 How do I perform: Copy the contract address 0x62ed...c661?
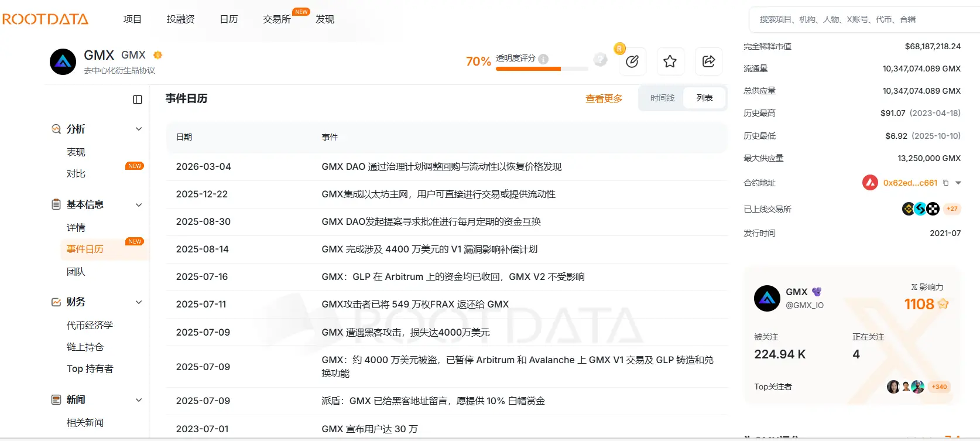coord(945,183)
